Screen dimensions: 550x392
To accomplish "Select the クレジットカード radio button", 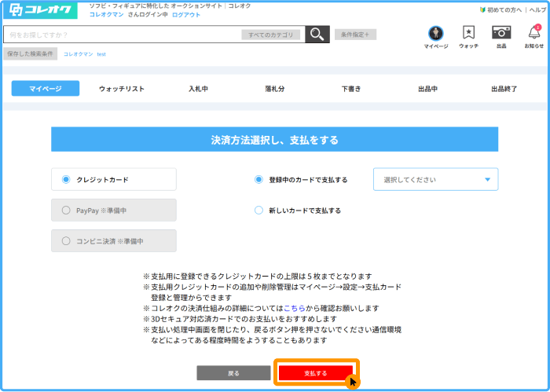I will point(66,179).
